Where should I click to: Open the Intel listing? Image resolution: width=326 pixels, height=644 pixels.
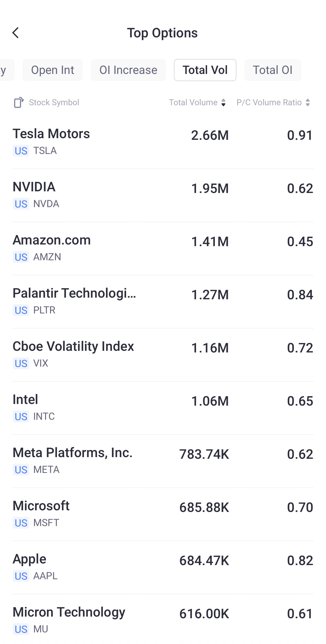click(x=163, y=408)
